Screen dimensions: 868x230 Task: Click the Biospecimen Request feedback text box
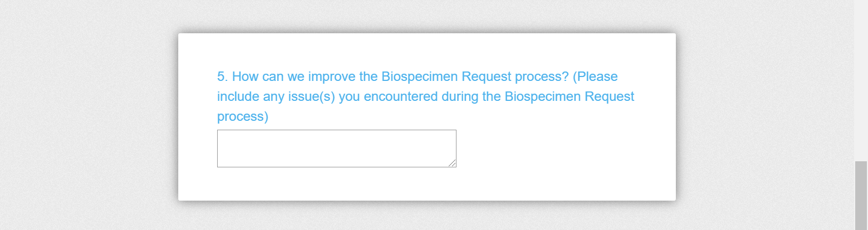pyautogui.click(x=336, y=148)
